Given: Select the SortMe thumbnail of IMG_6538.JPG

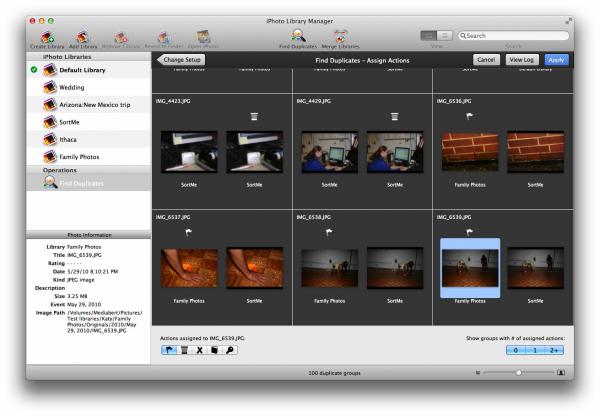Looking at the screenshot, I should click(395, 268).
